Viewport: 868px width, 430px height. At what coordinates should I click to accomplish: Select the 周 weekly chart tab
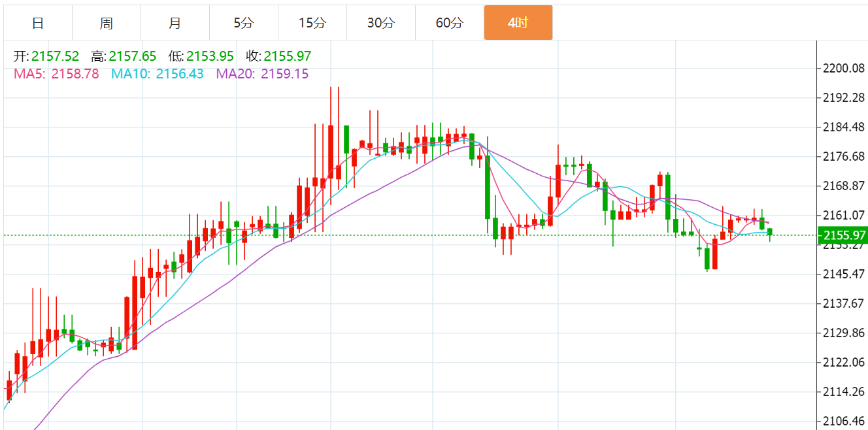pyautogui.click(x=107, y=23)
